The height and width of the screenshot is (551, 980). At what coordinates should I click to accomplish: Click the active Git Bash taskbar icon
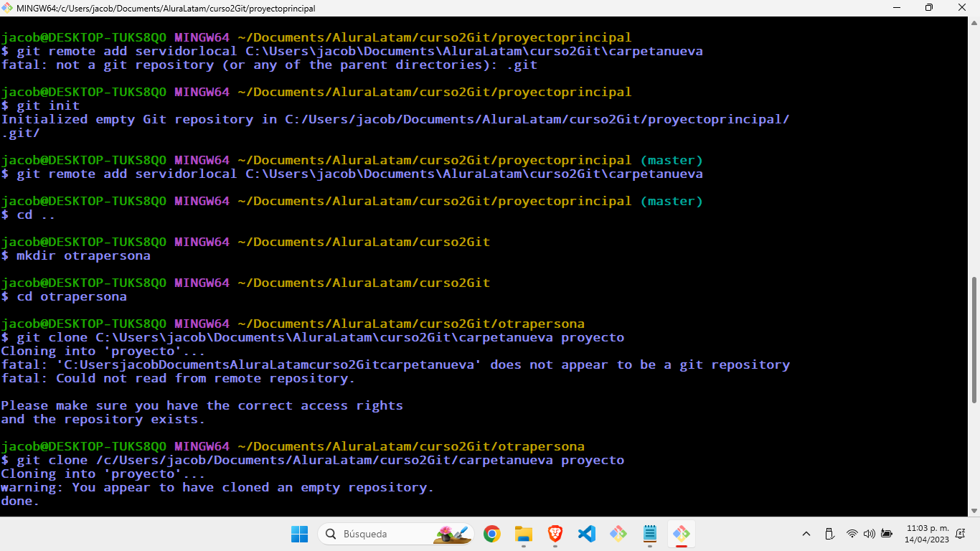point(682,534)
